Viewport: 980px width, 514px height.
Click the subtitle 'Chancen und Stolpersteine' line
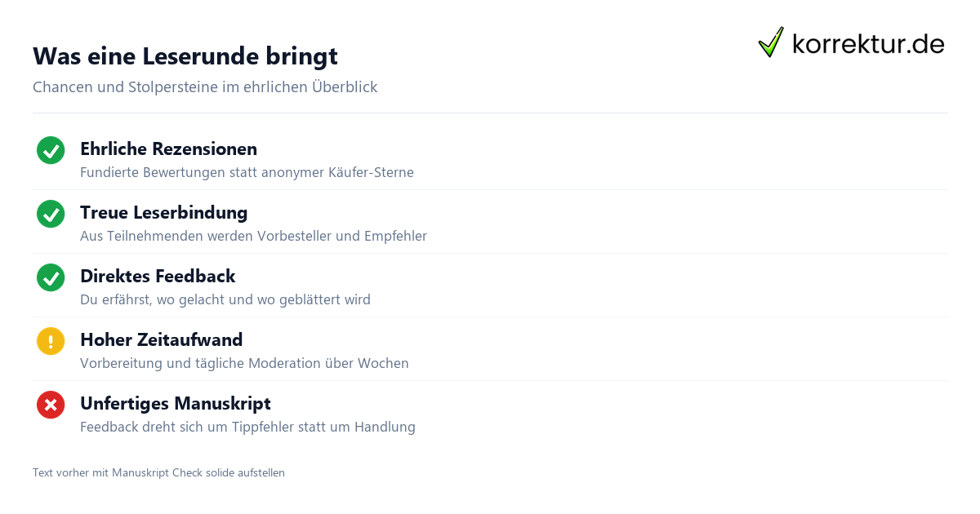(x=205, y=86)
